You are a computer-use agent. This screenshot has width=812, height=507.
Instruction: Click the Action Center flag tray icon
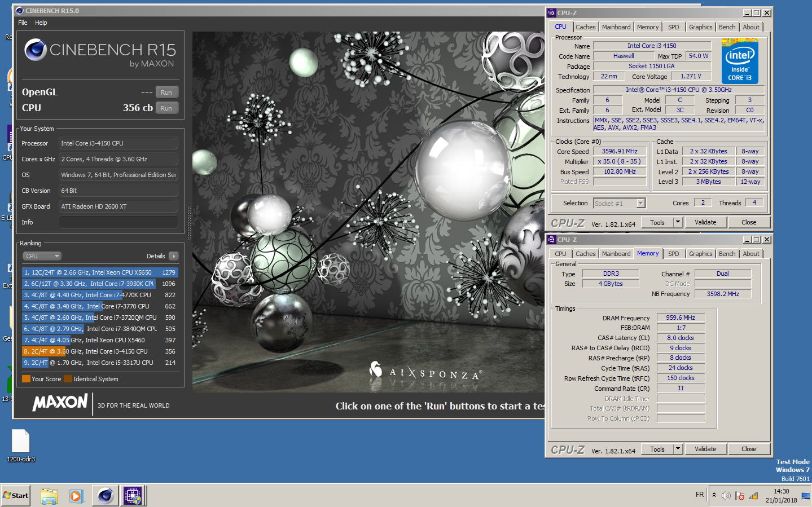point(740,496)
